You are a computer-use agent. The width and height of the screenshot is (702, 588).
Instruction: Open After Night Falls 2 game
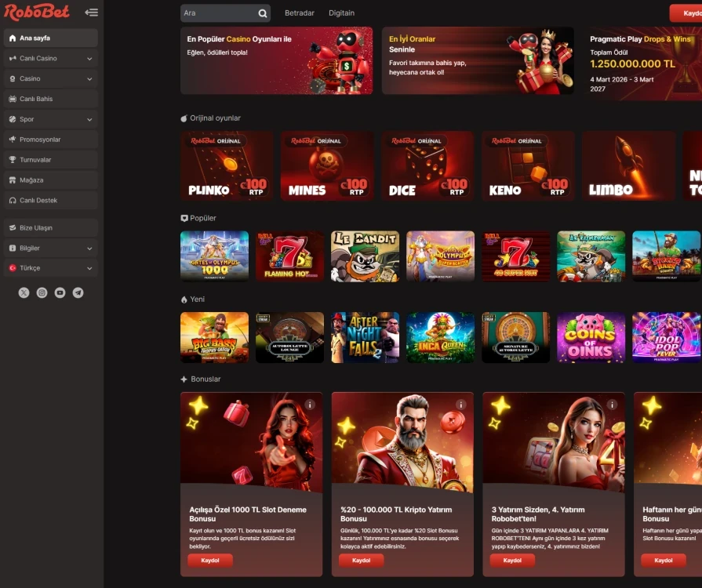pyautogui.click(x=365, y=337)
